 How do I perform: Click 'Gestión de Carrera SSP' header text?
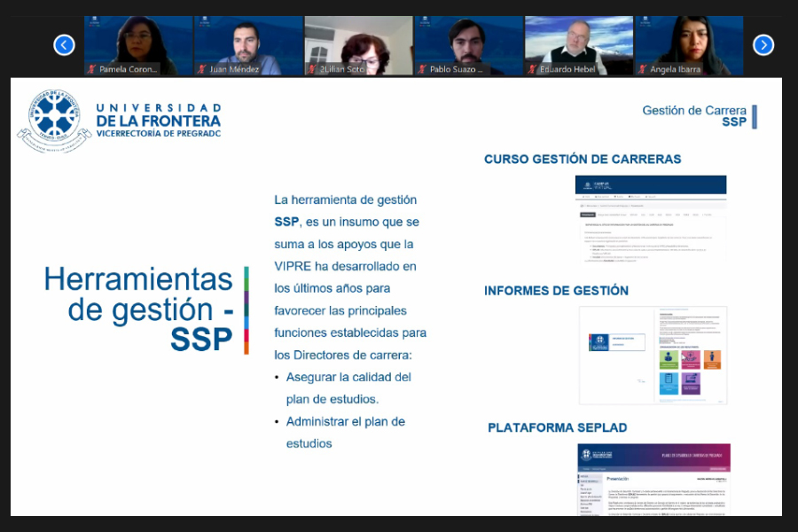[x=694, y=116]
